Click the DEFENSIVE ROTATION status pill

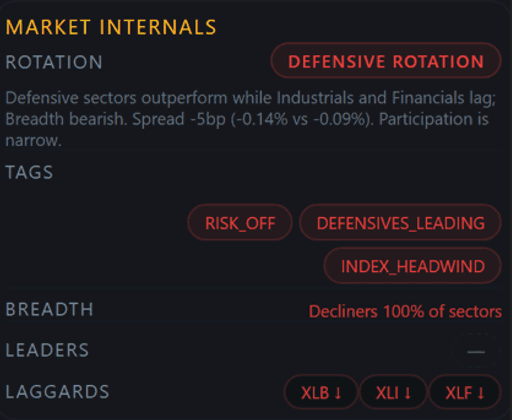tap(385, 61)
